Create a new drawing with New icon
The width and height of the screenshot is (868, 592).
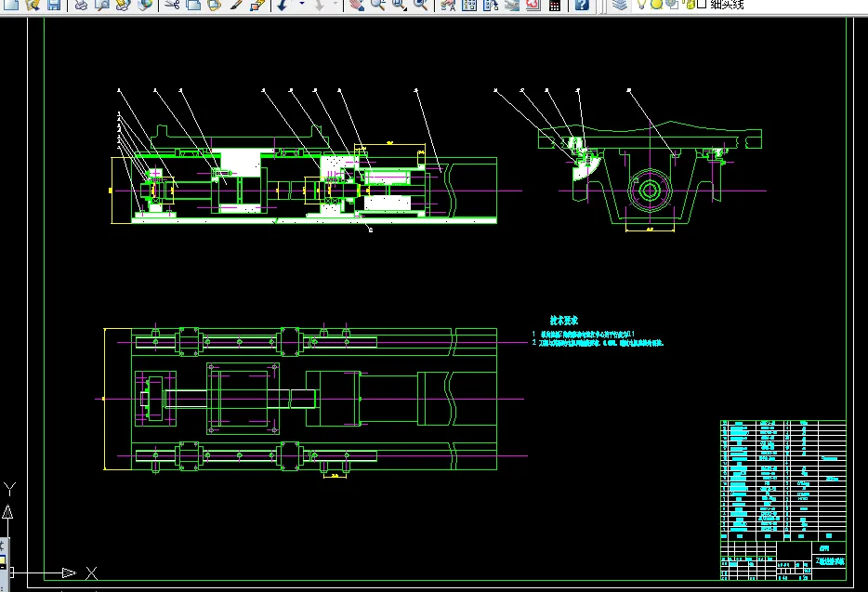(11, 5)
